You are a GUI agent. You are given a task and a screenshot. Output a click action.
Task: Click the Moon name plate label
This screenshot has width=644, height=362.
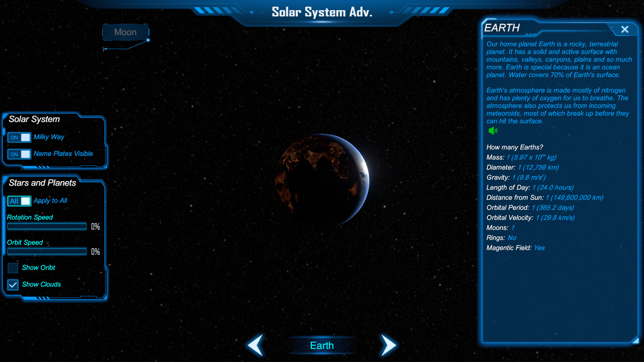(125, 32)
